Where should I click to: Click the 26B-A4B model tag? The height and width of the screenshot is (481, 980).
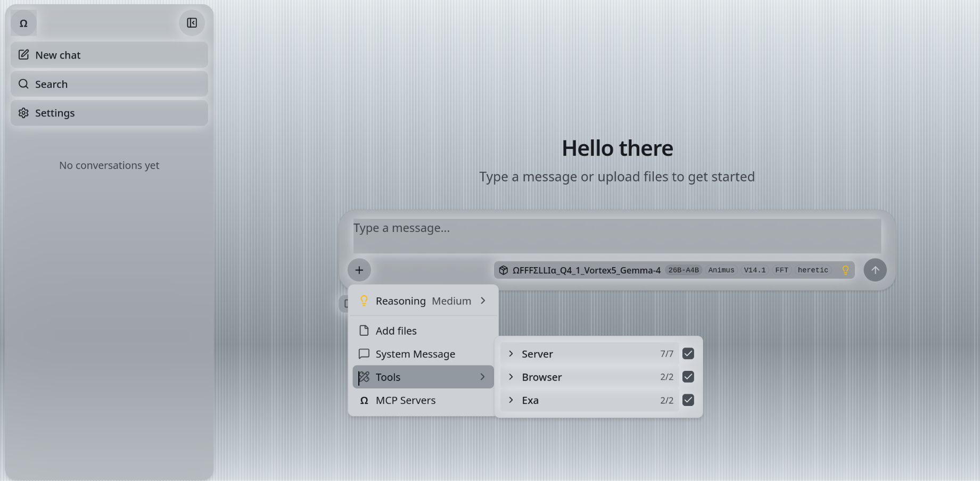pyautogui.click(x=683, y=270)
